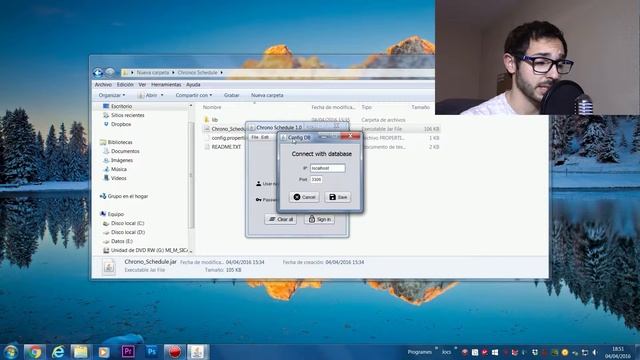Sort by Nombre column header

(x=212, y=107)
